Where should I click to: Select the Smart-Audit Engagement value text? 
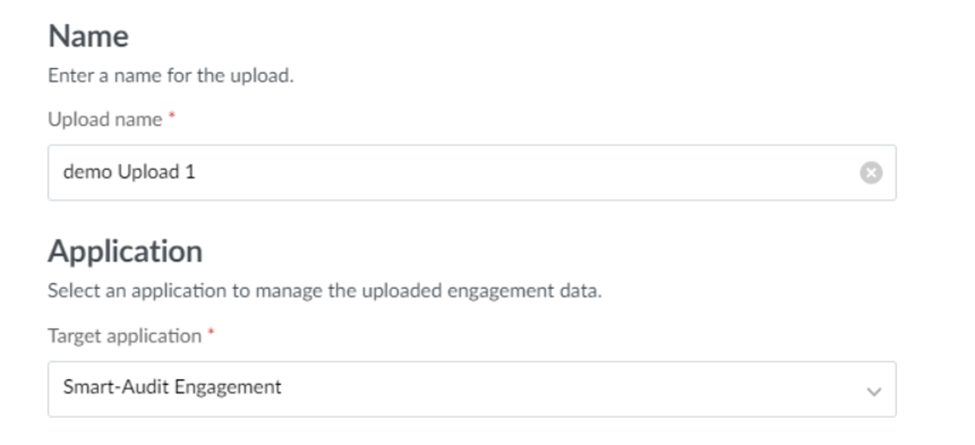pyautogui.click(x=172, y=387)
